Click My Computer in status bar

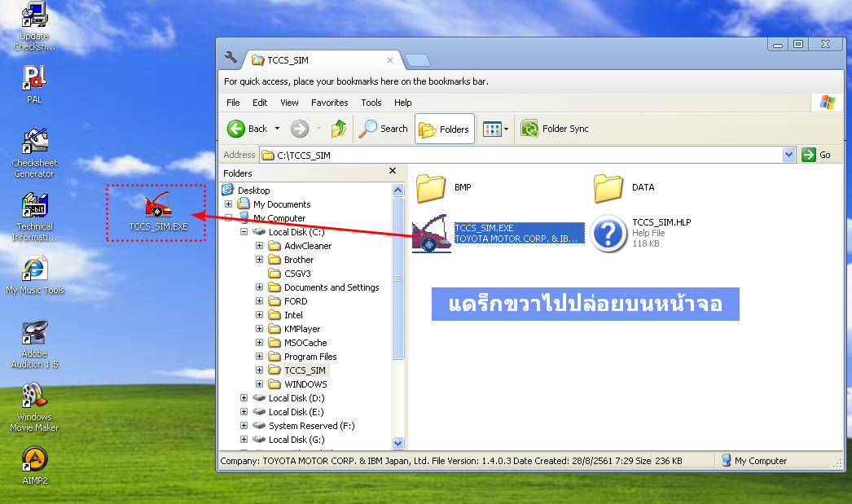(x=754, y=461)
